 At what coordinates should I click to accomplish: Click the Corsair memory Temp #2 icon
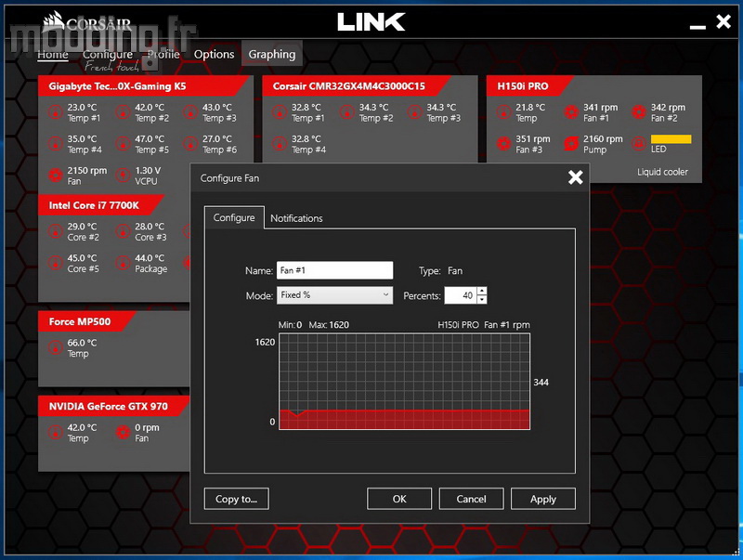pyautogui.click(x=347, y=112)
